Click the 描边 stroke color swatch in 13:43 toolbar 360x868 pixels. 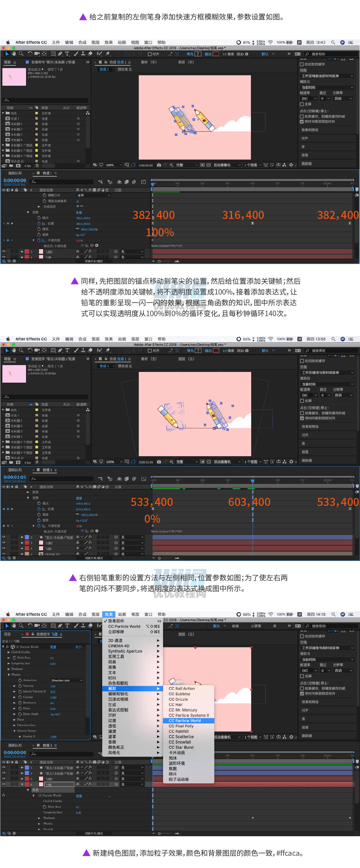216,54
